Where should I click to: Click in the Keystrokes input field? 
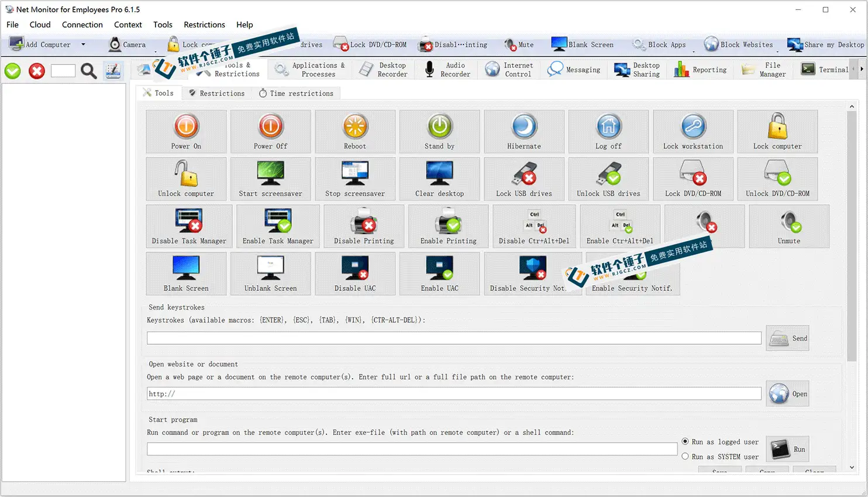(x=454, y=338)
